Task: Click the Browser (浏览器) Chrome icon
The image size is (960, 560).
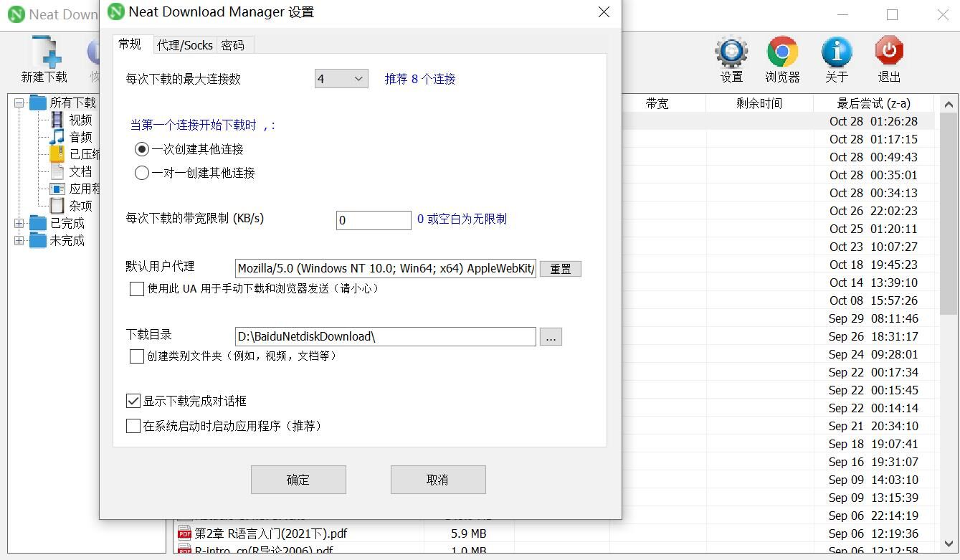Action: click(x=782, y=53)
